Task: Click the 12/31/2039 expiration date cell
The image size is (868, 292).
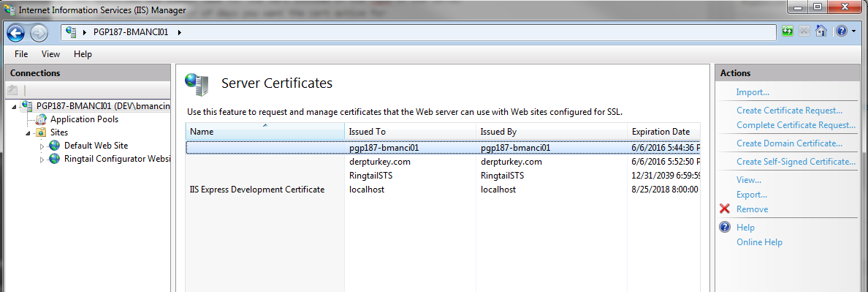Action: [665, 176]
